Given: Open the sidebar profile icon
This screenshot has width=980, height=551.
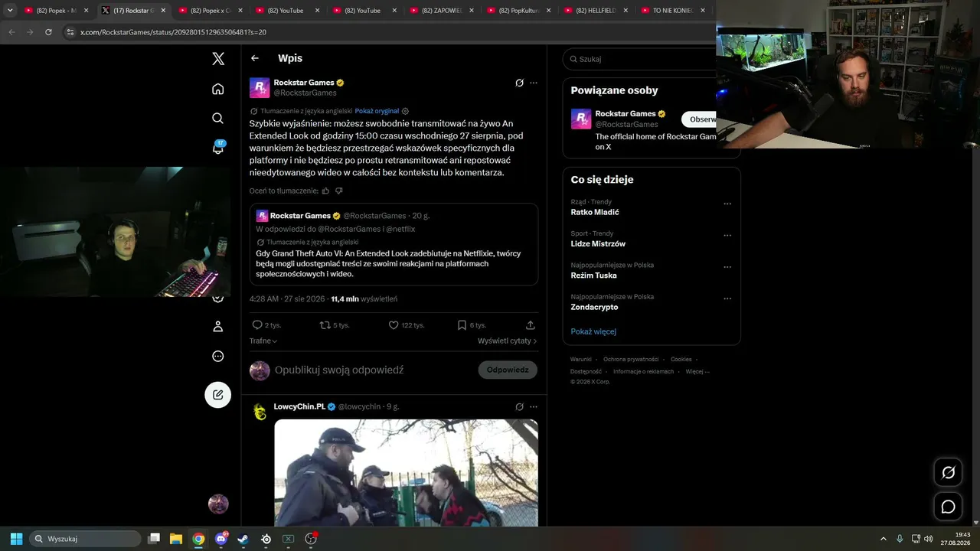Looking at the screenshot, I should coord(218,327).
